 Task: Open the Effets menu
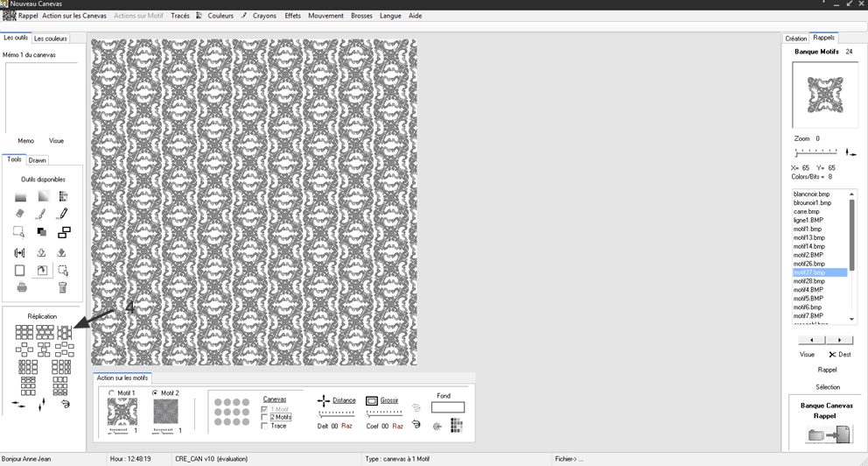pos(292,16)
